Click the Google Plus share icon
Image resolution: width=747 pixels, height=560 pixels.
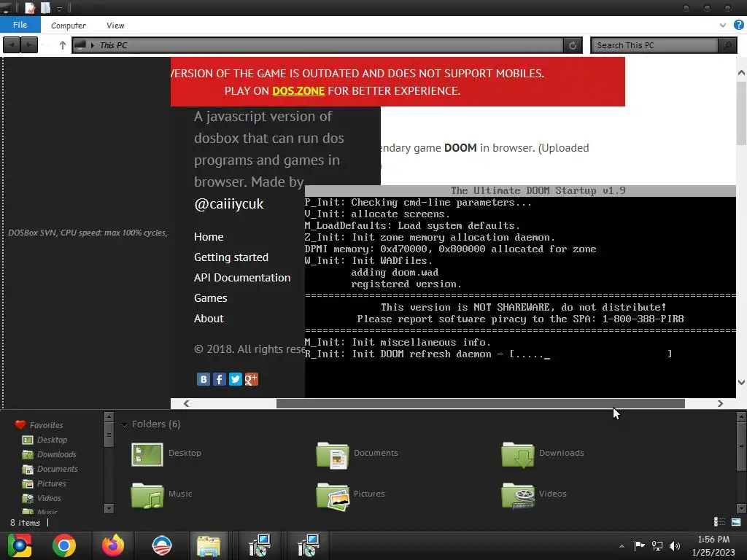click(x=251, y=379)
